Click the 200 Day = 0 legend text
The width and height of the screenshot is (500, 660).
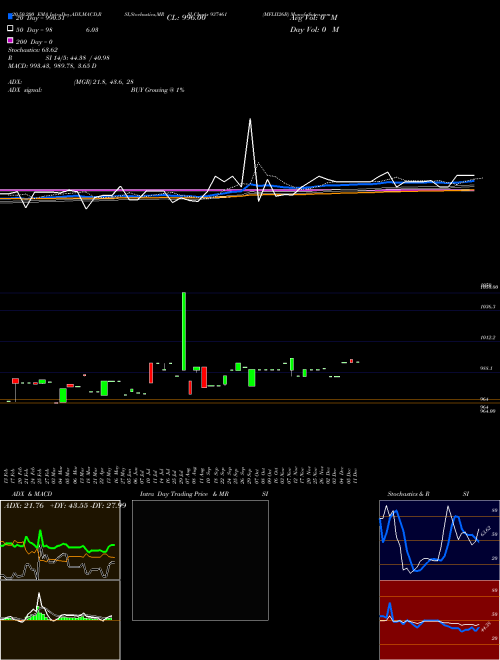coord(34,42)
